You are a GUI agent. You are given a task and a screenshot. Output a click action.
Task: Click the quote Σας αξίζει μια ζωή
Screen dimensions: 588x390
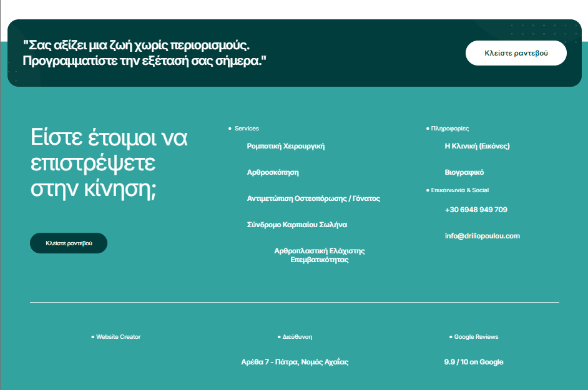[144, 53]
